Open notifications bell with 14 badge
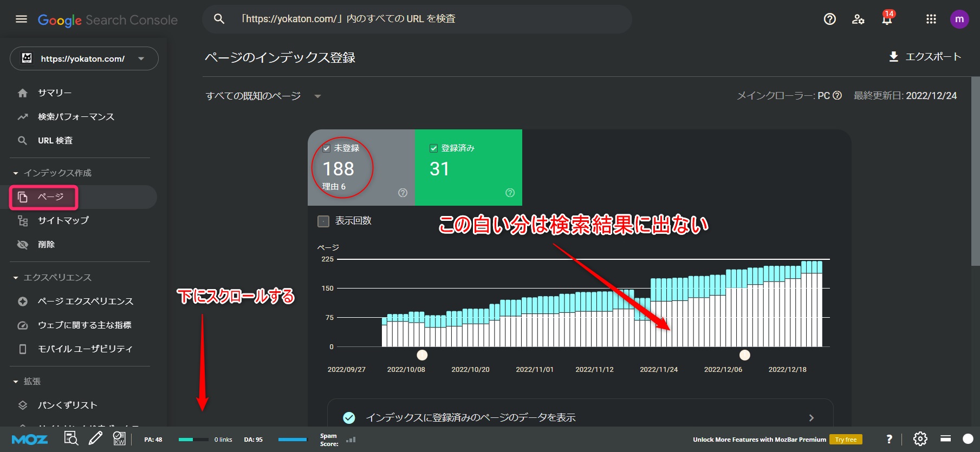The width and height of the screenshot is (980, 452). tap(886, 20)
